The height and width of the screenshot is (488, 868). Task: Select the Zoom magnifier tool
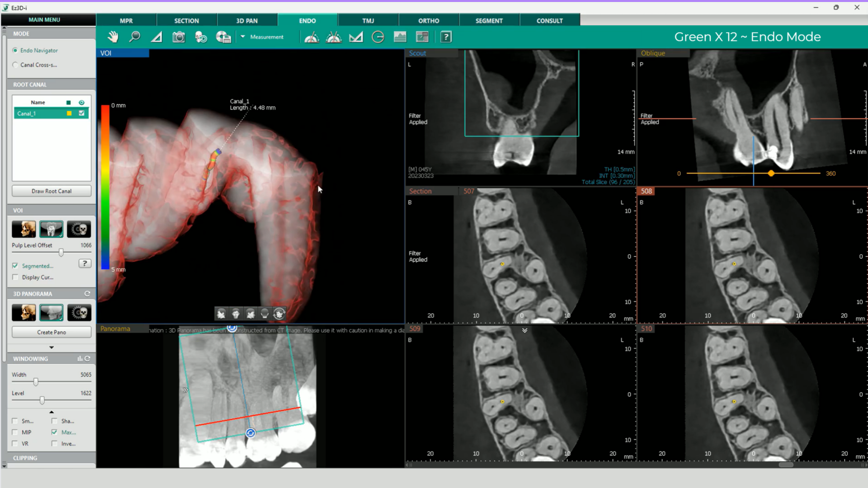134,37
